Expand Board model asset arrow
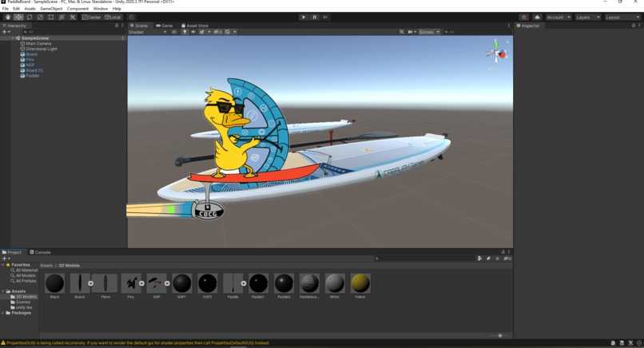 pyautogui.click(x=90, y=283)
